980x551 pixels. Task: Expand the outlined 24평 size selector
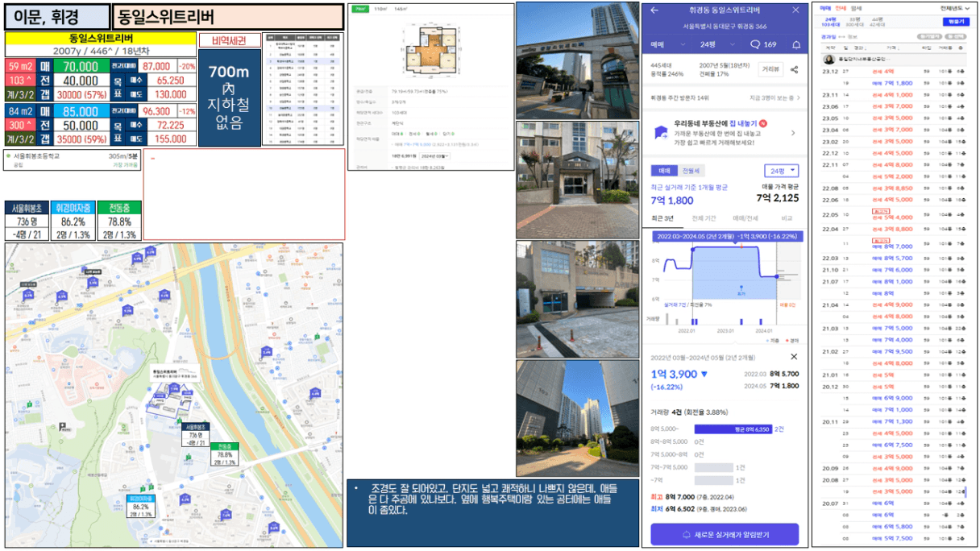coord(781,171)
